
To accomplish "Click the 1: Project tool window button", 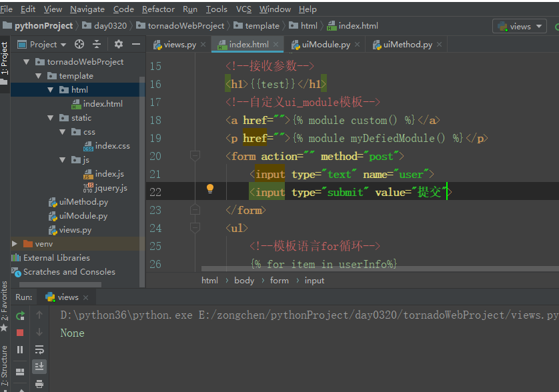I will 4,63.
